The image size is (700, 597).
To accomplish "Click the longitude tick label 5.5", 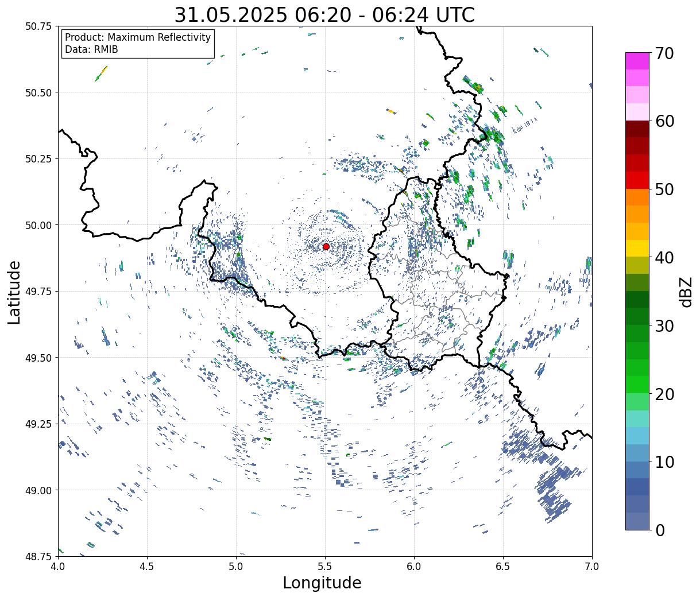I will coord(325,567).
